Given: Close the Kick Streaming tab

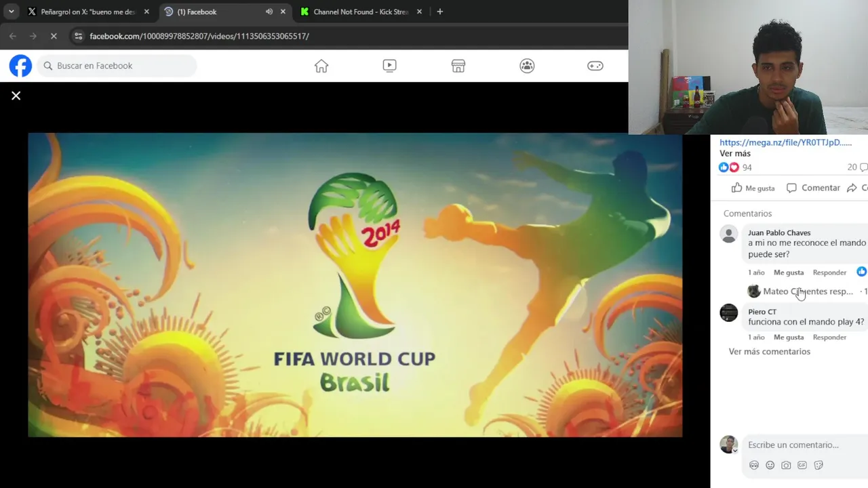Looking at the screenshot, I should click(419, 12).
